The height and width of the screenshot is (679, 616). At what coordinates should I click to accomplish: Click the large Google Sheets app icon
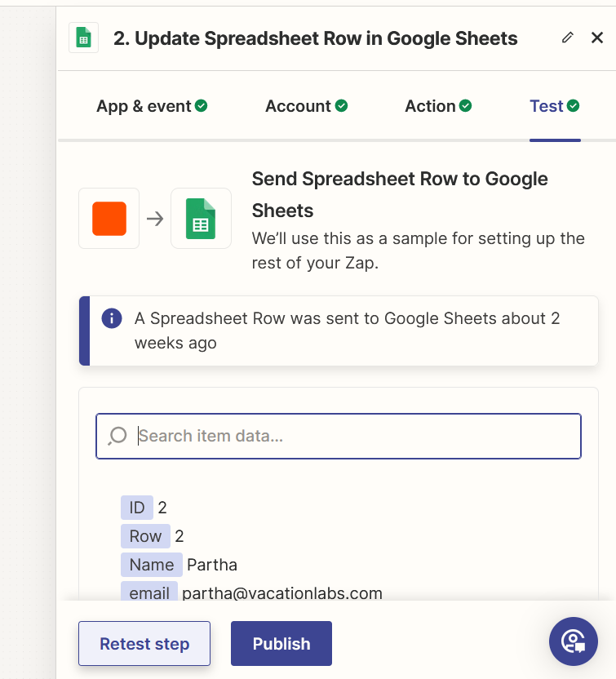(201, 219)
